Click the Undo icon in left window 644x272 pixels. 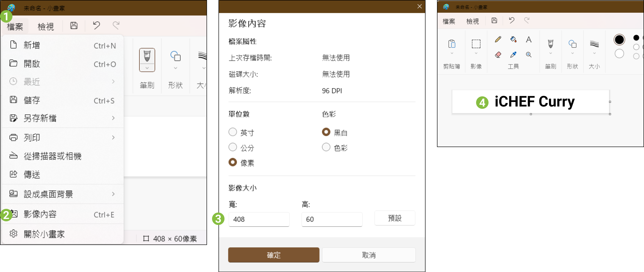96,25
